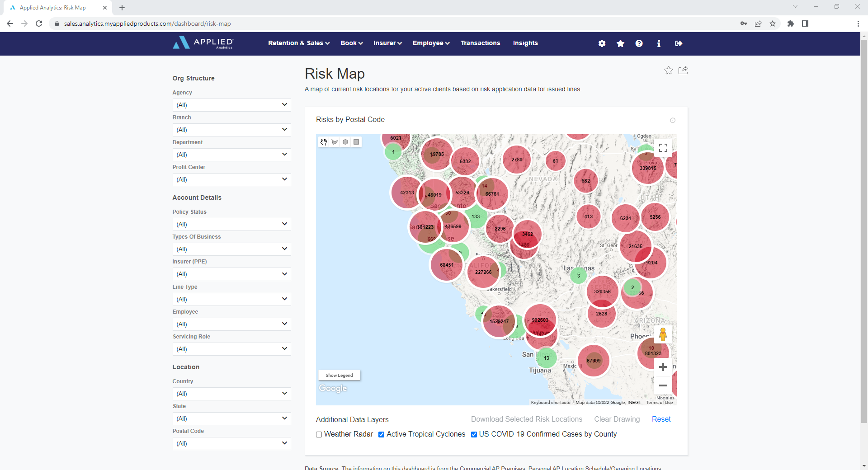Viewport: 868px width, 470px height.
Task: Open the Employee navigation menu
Action: (x=431, y=43)
